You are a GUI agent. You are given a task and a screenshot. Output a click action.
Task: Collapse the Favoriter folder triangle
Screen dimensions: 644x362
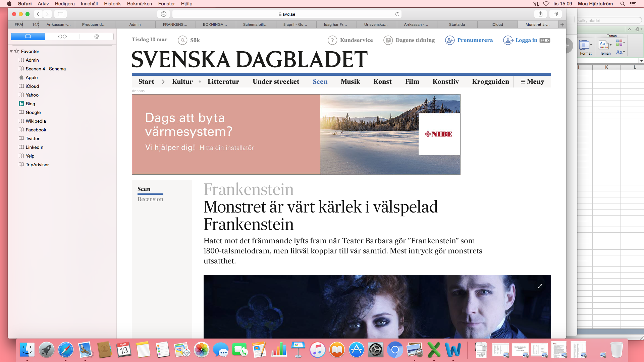[11, 51]
